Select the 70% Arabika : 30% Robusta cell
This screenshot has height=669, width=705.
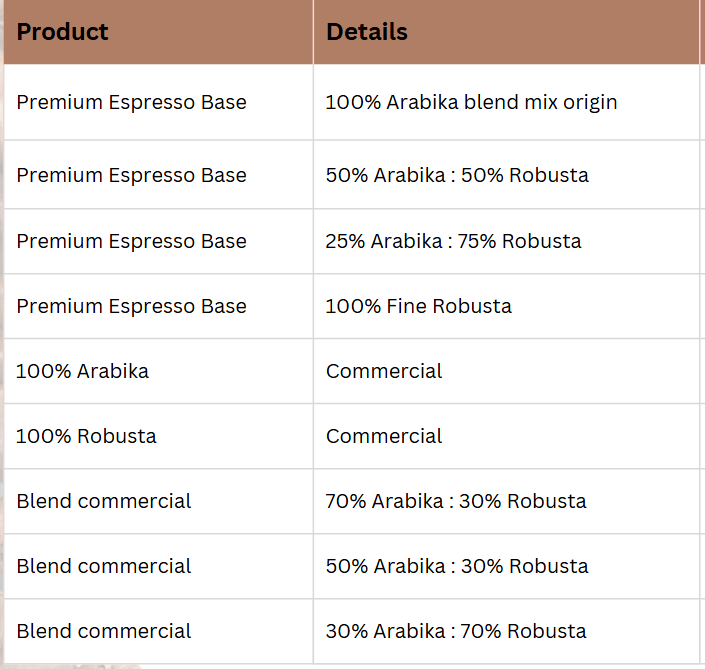click(x=456, y=501)
